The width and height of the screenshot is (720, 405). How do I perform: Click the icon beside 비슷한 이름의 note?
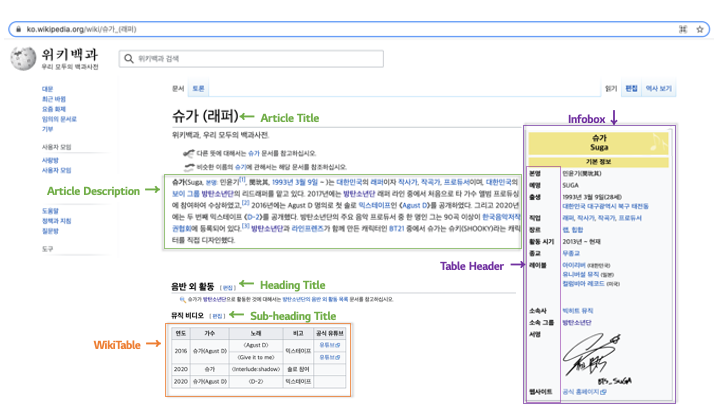coord(189,167)
